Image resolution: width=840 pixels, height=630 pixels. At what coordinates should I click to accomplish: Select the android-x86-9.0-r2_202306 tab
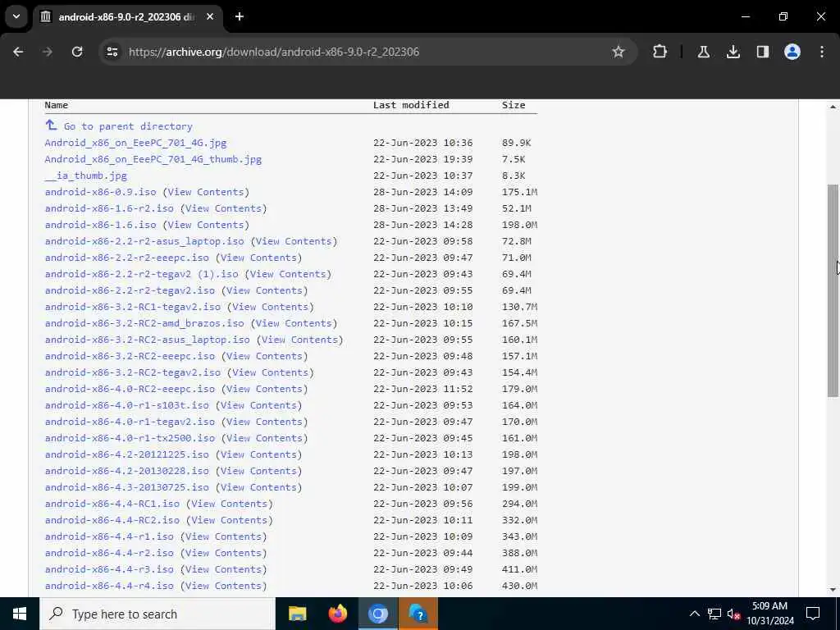(x=126, y=17)
